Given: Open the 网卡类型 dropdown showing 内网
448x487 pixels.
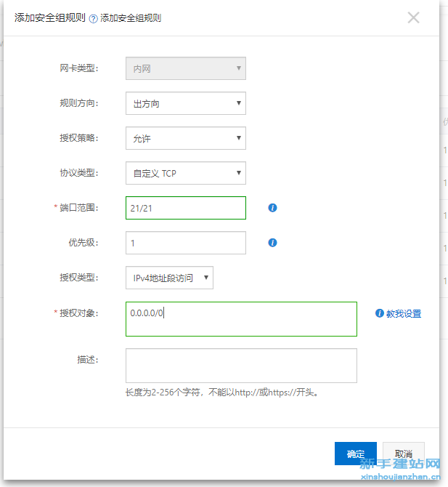Looking at the screenshot, I should 186,68.
